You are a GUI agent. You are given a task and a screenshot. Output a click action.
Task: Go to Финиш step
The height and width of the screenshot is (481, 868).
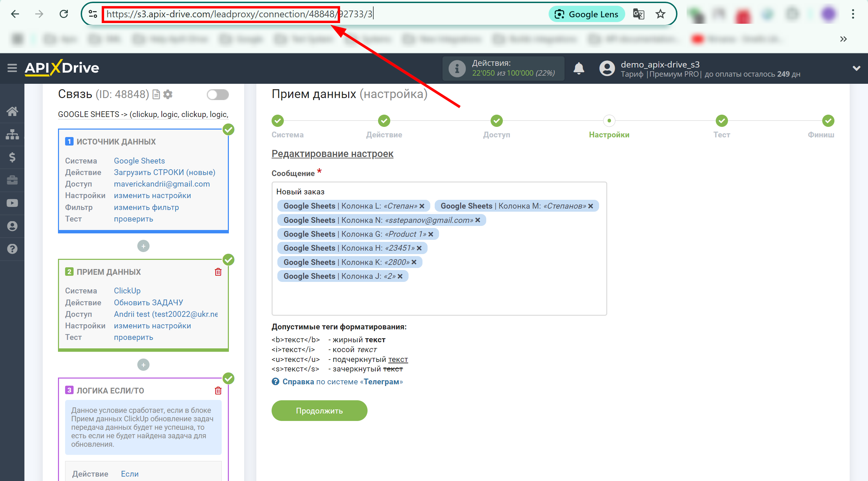[828, 121]
